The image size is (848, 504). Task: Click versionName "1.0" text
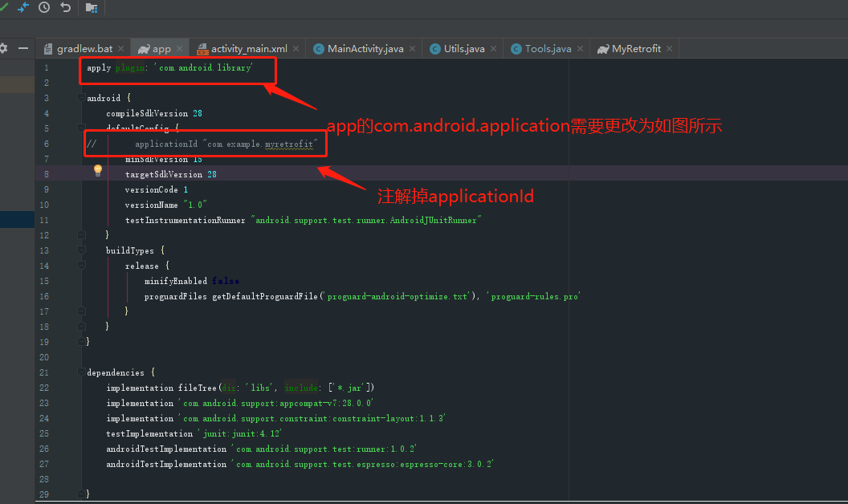pos(166,205)
